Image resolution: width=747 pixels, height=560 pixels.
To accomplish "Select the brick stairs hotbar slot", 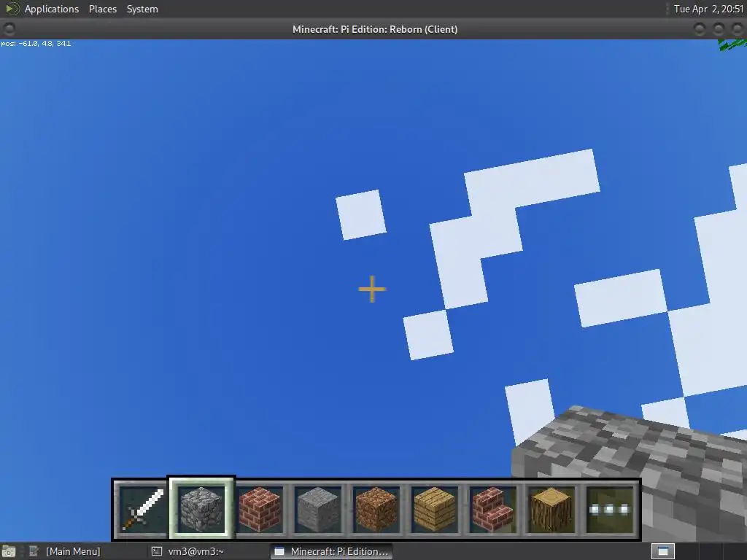I will [493, 510].
